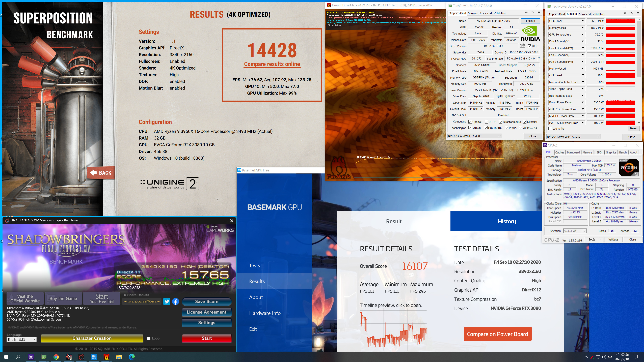The height and width of the screenshot is (362, 644).
Task: Open File Explorer from the taskbar
Action: point(119,357)
